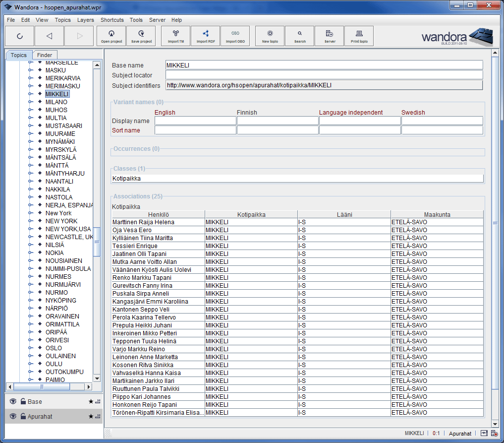Click the lock icon on Base layer
Image resolution: width=504 pixels, height=443 pixels.
pos(23,401)
